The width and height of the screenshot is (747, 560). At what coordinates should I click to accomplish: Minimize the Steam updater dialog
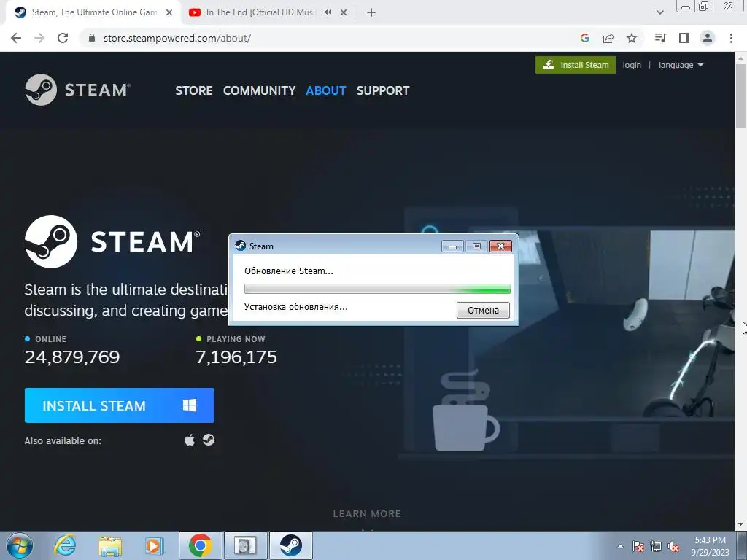[x=452, y=246]
